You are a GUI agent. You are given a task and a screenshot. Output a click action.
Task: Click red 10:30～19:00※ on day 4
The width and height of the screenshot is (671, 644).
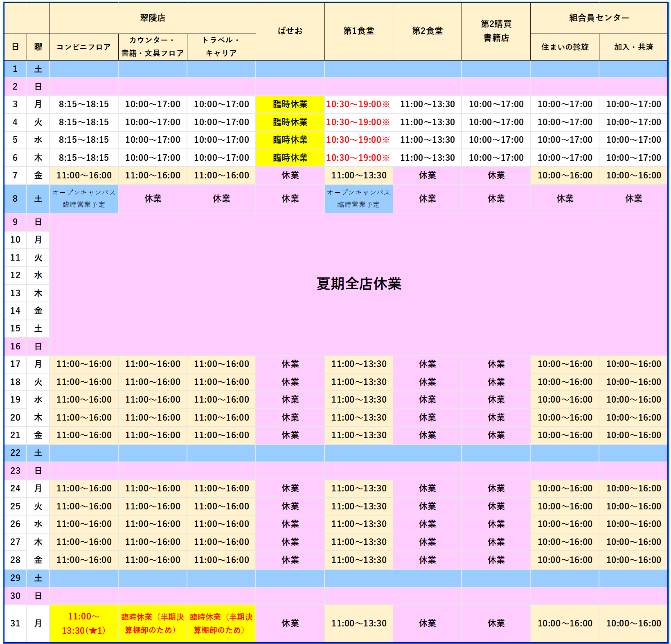[x=359, y=122]
